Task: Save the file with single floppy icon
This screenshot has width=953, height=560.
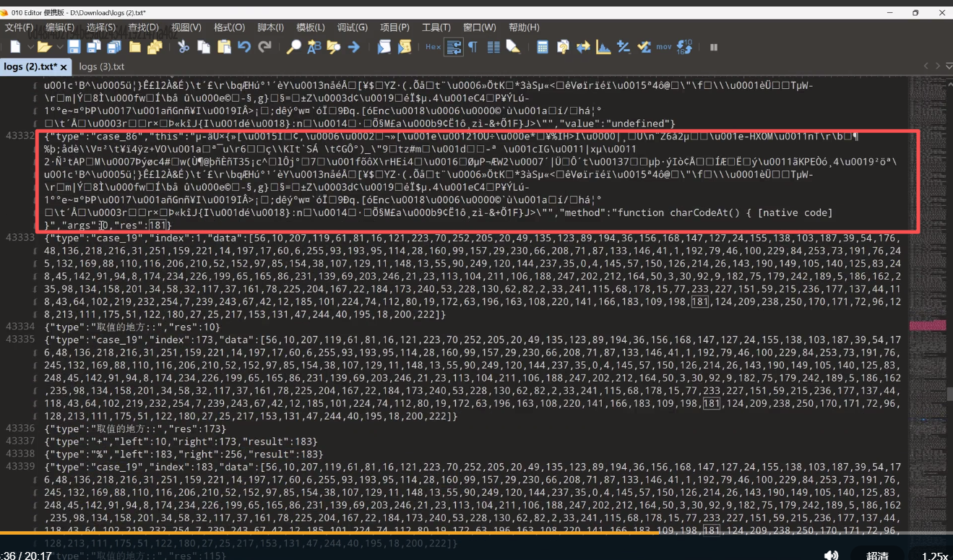Action: click(74, 47)
